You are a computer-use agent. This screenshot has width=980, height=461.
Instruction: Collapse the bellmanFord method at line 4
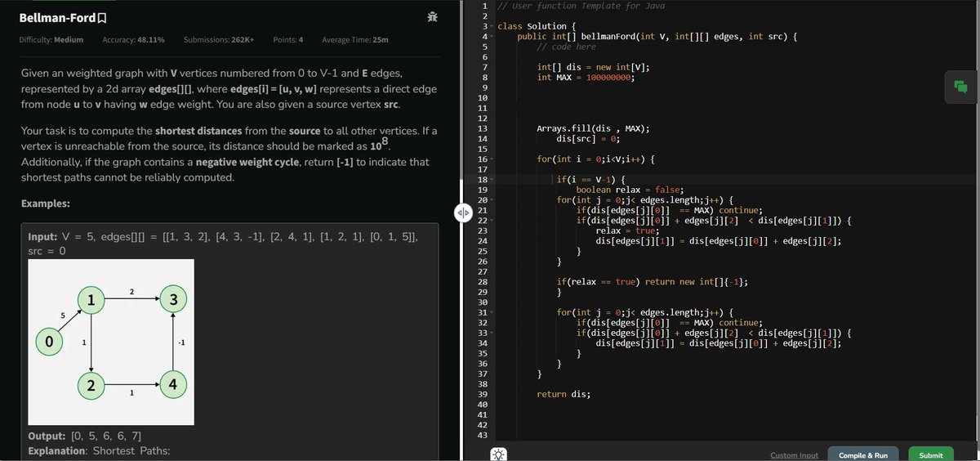[x=490, y=37]
